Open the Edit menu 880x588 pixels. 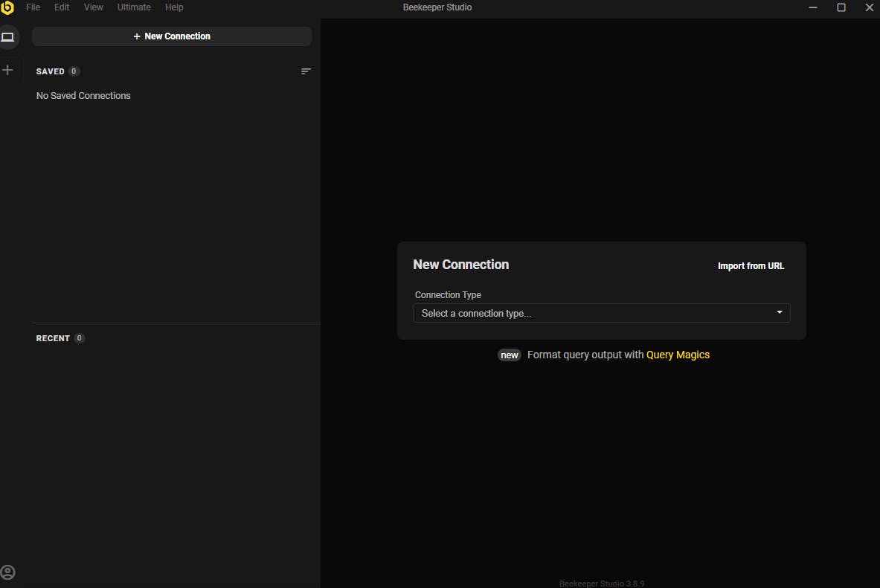(62, 7)
